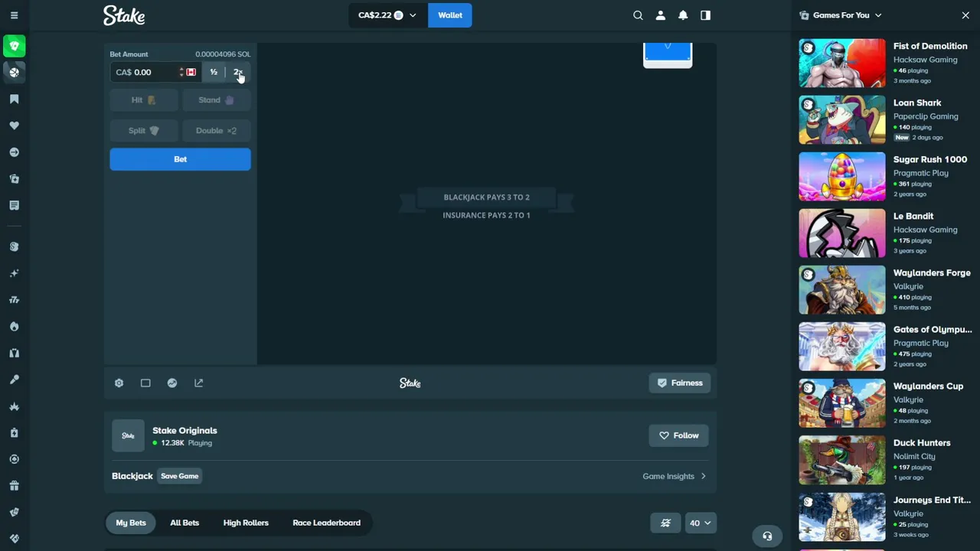
Task: Open Gates of Olympus game thumbnail
Action: point(842,346)
